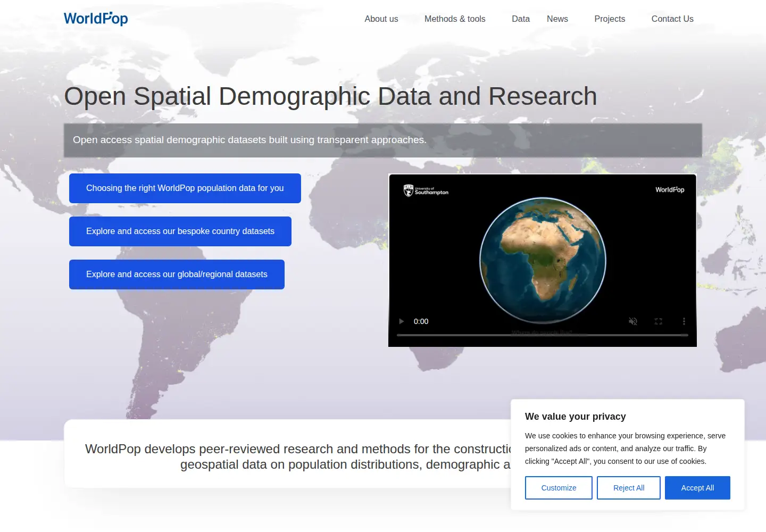Open the WorldPop logo homepage link
The height and width of the screenshot is (532, 766).
[96, 19]
